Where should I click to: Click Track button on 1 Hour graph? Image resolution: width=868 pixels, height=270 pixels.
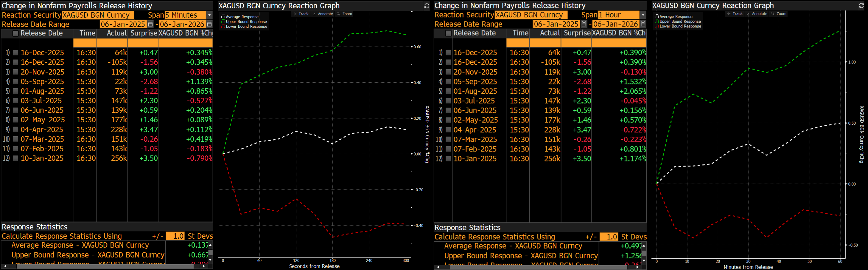click(735, 14)
